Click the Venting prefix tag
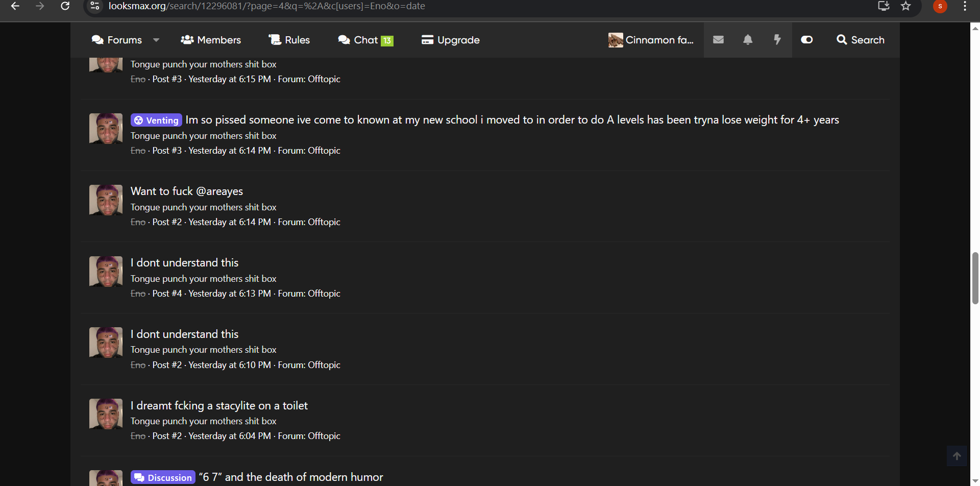This screenshot has width=980, height=486. coord(156,120)
